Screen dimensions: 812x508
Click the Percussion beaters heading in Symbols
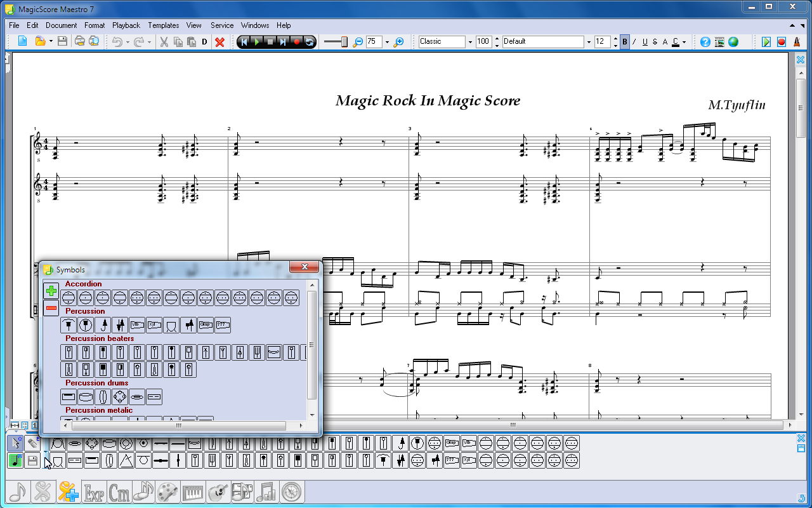[x=100, y=338]
